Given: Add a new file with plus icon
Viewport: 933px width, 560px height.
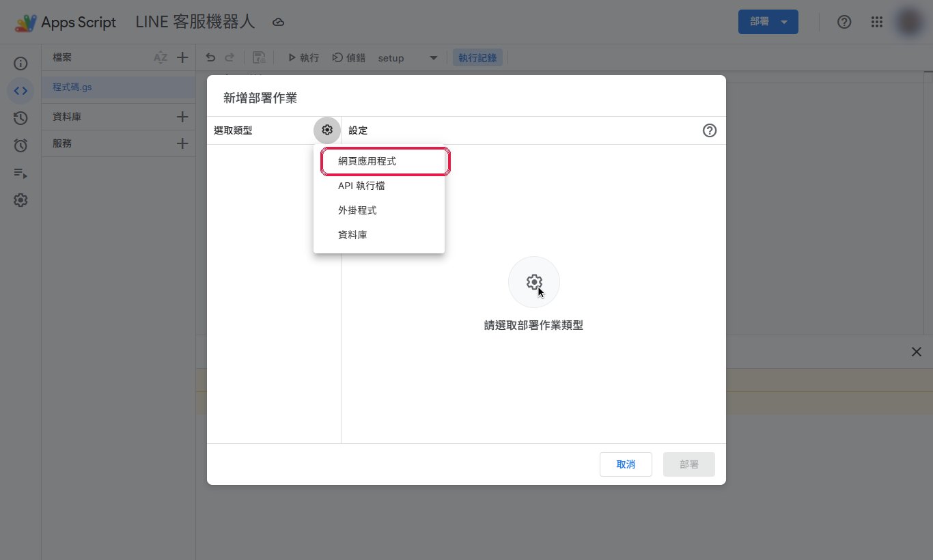Looking at the screenshot, I should tap(182, 58).
